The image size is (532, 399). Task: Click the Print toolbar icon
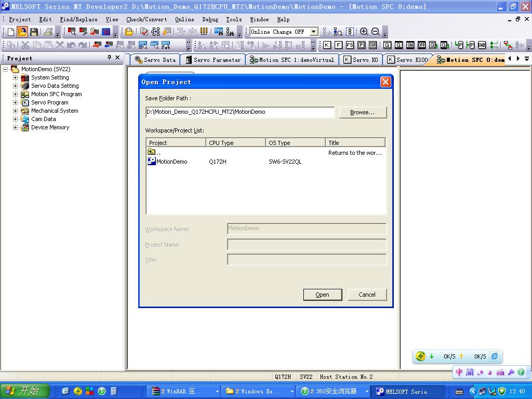[x=48, y=32]
